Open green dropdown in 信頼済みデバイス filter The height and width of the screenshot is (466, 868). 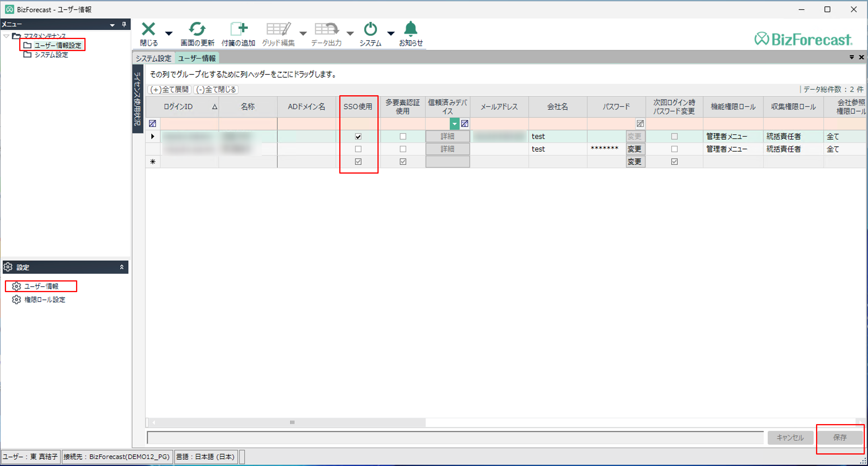pyautogui.click(x=455, y=124)
